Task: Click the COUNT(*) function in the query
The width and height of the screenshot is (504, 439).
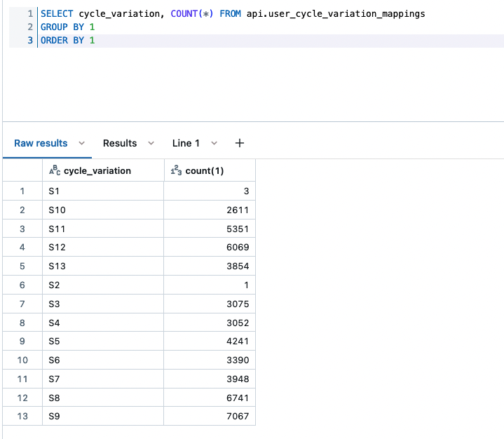Action: point(191,14)
